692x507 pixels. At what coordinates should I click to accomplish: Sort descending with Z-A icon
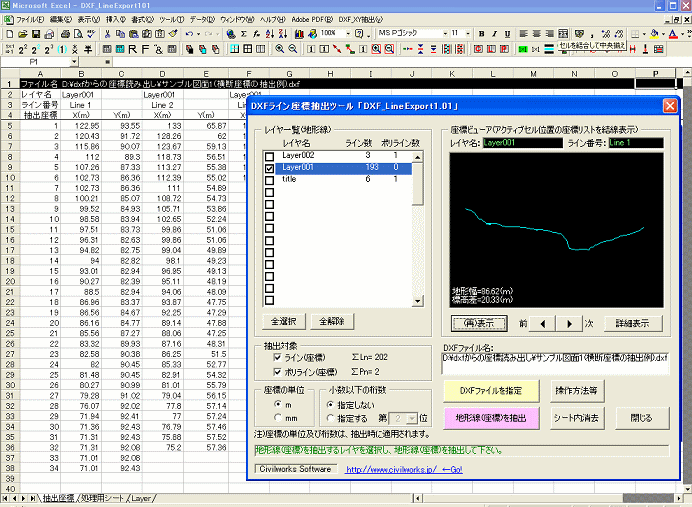(x=283, y=34)
